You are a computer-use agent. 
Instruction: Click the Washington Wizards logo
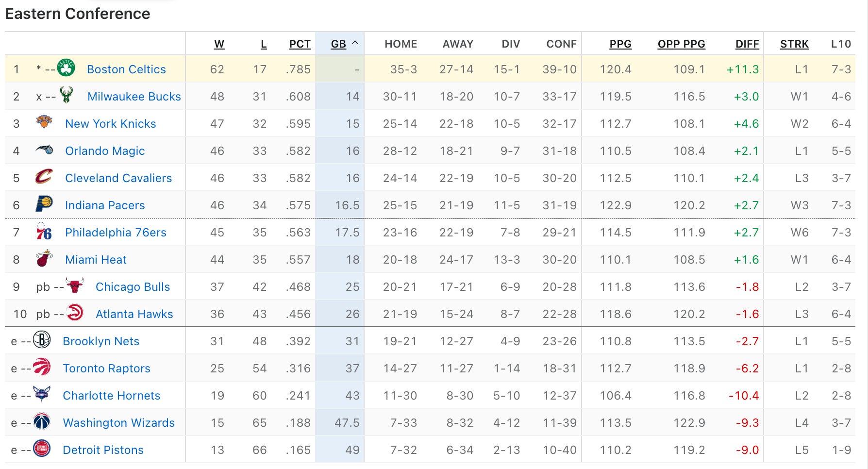tap(42, 421)
